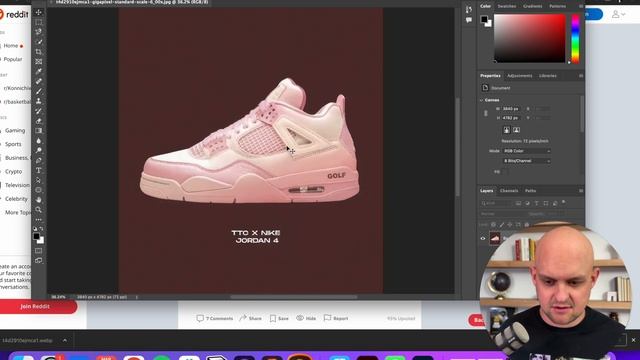Pick a hue on the color spectrum slider

(x=575, y=39)
